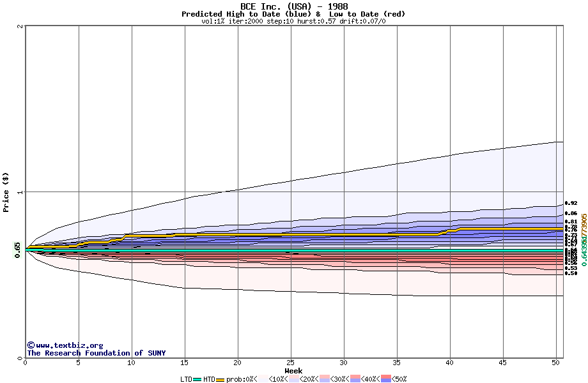Click the "LTD" legend label
Screen dimensions: 588x383
tap(187, 379)
